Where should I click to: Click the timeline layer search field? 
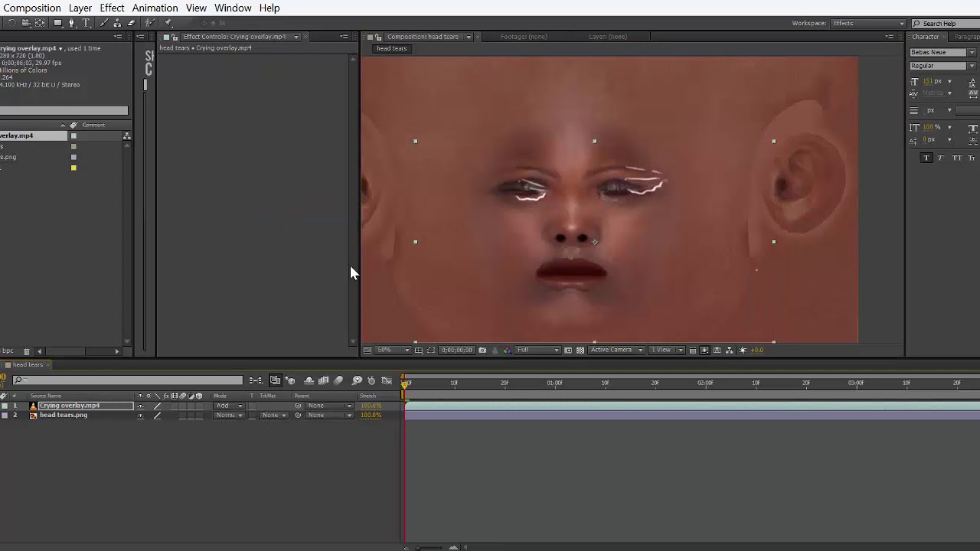pyautogui.click(x=128, y=380)
